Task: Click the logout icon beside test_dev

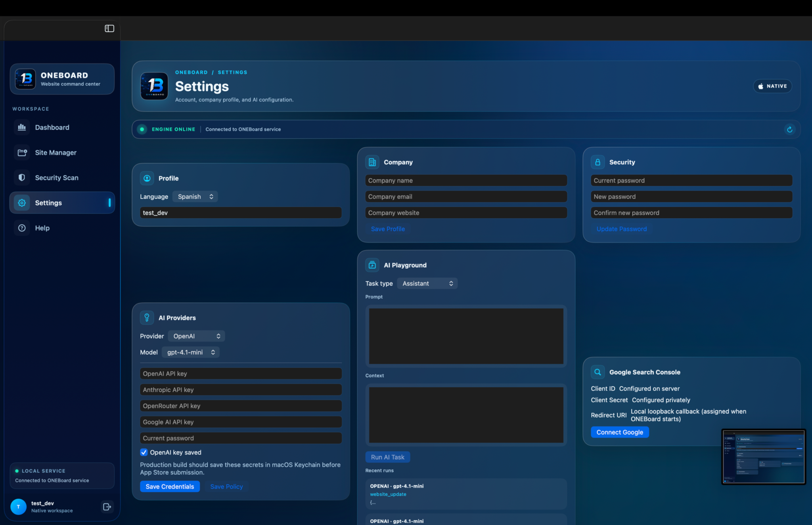Action: pyautogui.click(x=107, y=507)
